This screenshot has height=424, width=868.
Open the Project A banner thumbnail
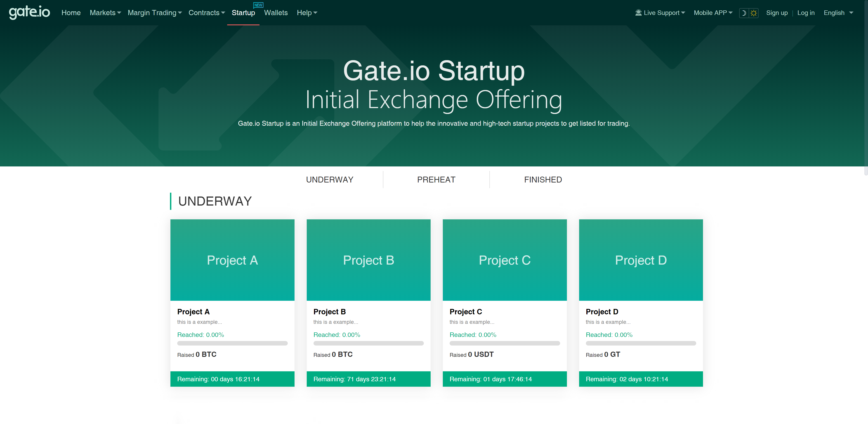(232, 260)
